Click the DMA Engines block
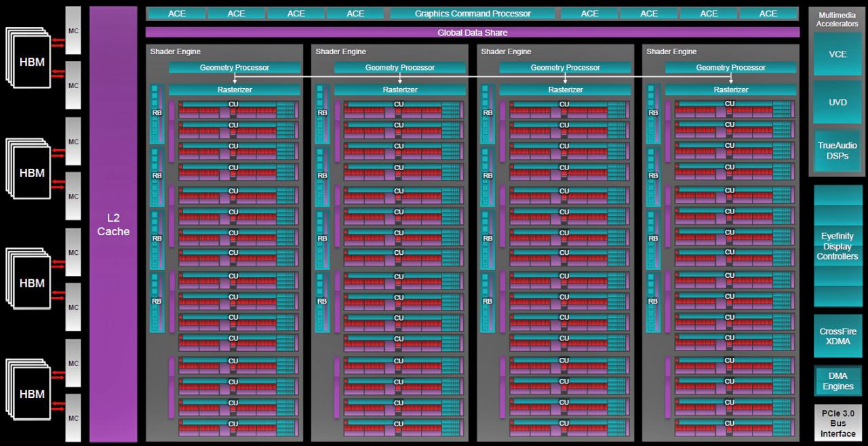This screenshot has height=446, width=868. [x=837, y=381]
